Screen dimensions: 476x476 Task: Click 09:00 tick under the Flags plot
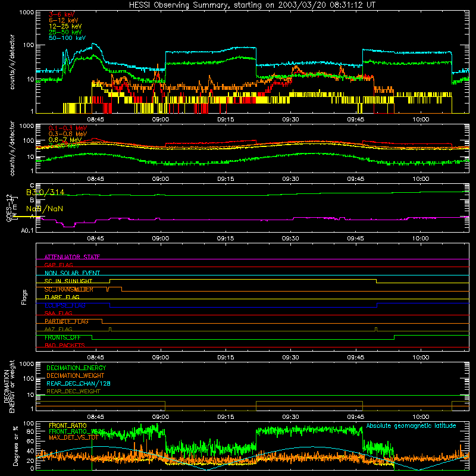pos(160,358)
